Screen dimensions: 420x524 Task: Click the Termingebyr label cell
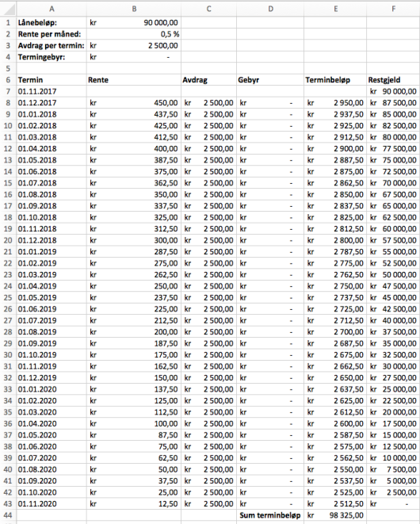tap(52, 57)
